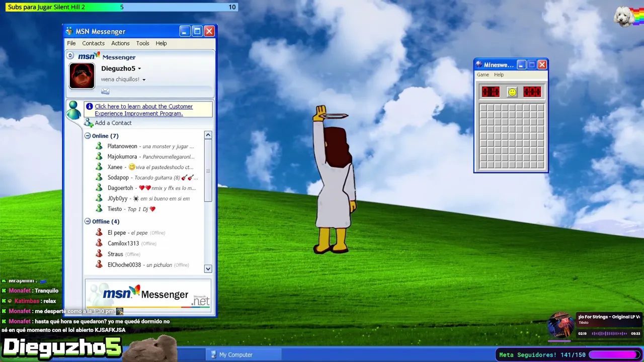Click the top-left Minesweeper grid cell
This screenshot has height=362, width=644.
click(484, 108)
